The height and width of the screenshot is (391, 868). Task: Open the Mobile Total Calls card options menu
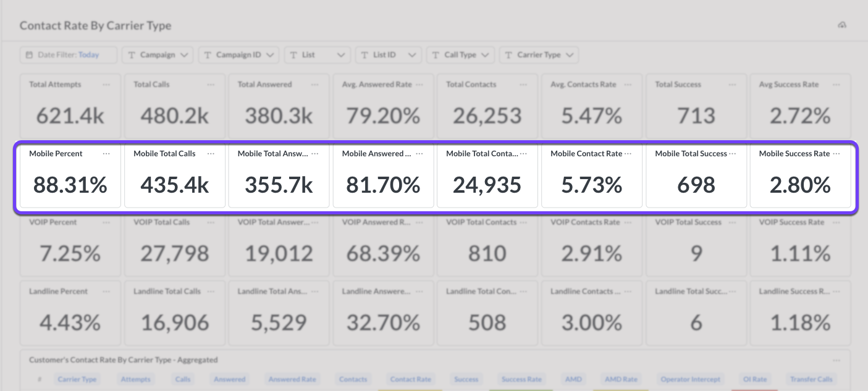211,154
